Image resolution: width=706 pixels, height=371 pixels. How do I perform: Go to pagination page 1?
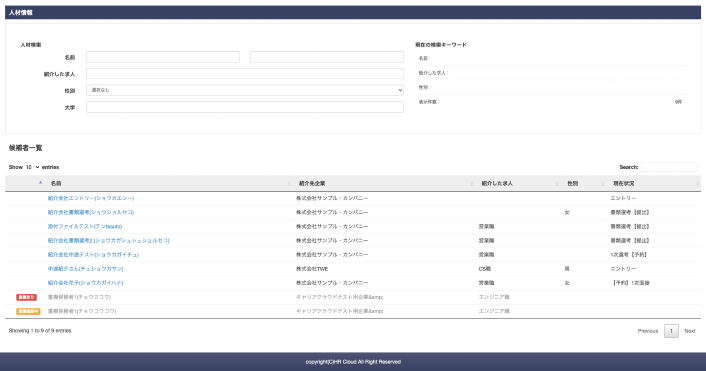click(671, 331)
